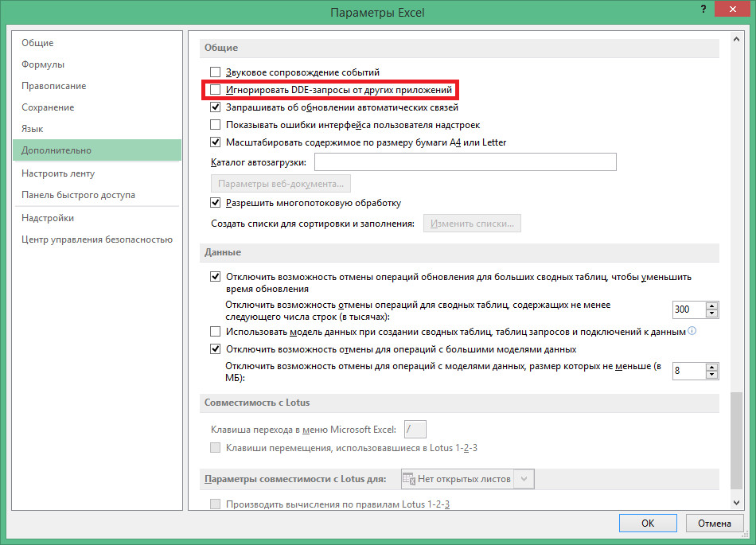This screenshot has width=756, height=545.
Task: Go to Центр управления безопасностью
Action: tap(96, 239)
